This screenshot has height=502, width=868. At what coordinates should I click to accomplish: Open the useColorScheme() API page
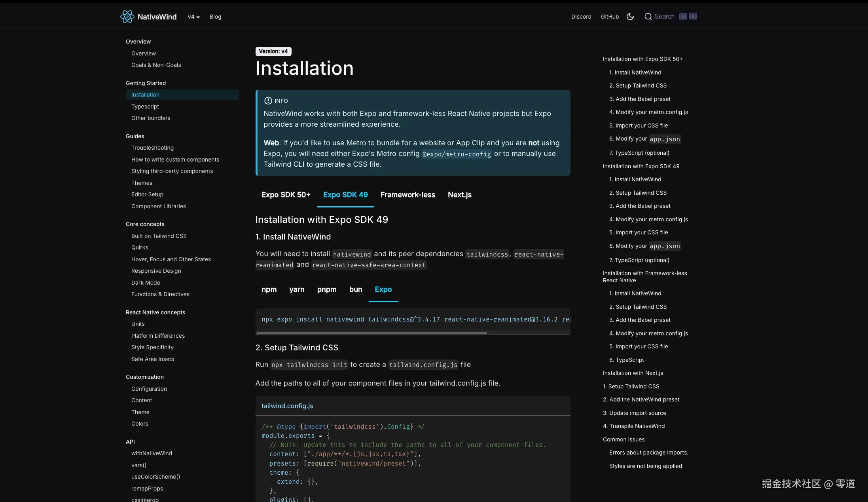point(155,477)
